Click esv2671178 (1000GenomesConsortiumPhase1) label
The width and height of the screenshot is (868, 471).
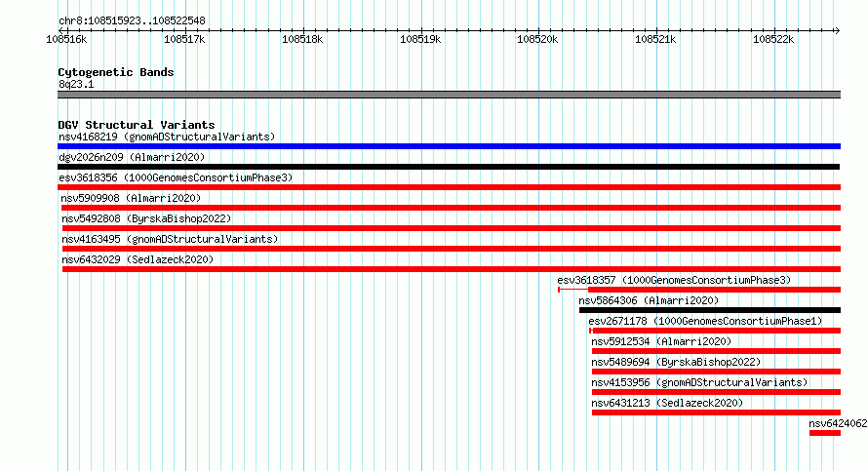(705, 321)
